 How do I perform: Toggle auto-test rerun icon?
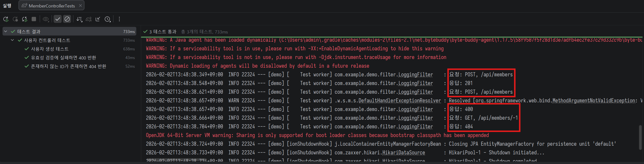24,19
